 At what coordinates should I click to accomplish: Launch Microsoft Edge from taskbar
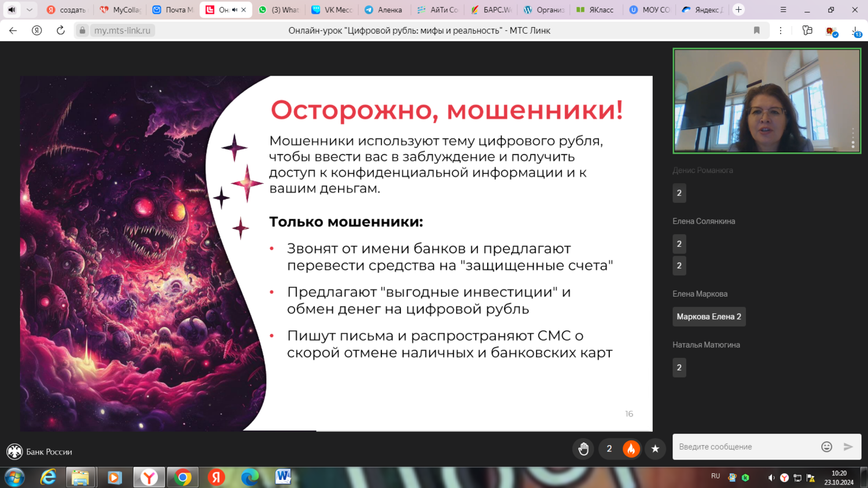coord(250,478)
